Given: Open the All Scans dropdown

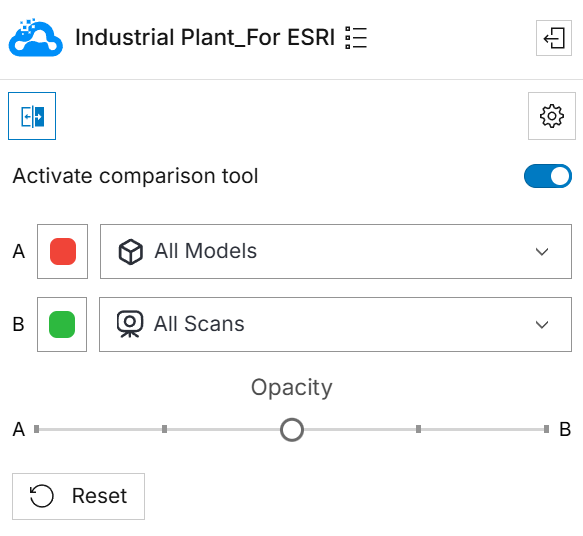Looking at the screenshot, I should [335, 324].
